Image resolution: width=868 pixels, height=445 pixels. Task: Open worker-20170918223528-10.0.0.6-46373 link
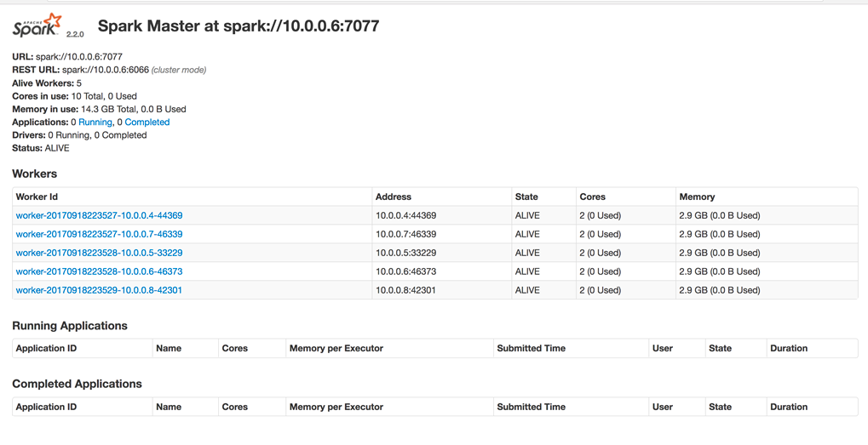pyautogui.click(x=99, y=272)
